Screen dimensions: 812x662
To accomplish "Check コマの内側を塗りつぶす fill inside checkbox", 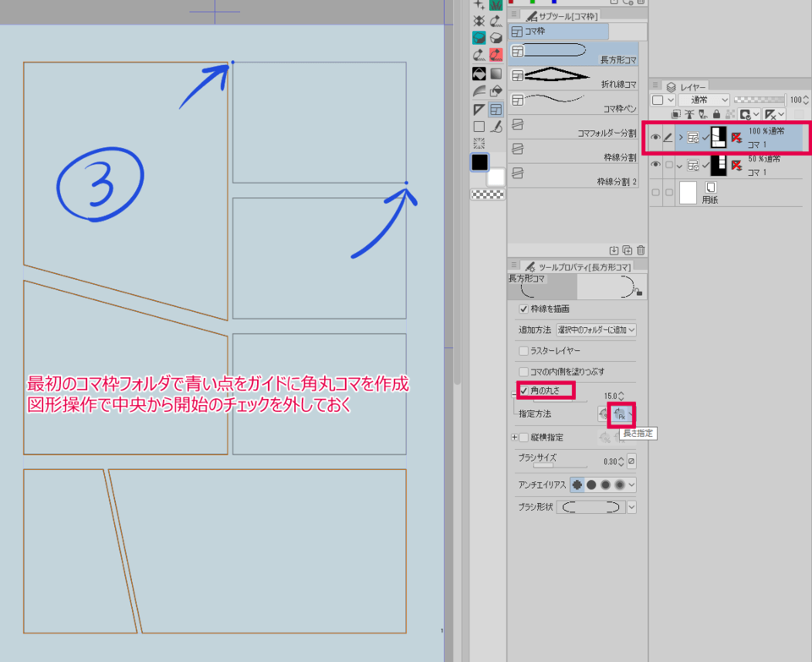I will pyautogui.click(x=524, y=371).
